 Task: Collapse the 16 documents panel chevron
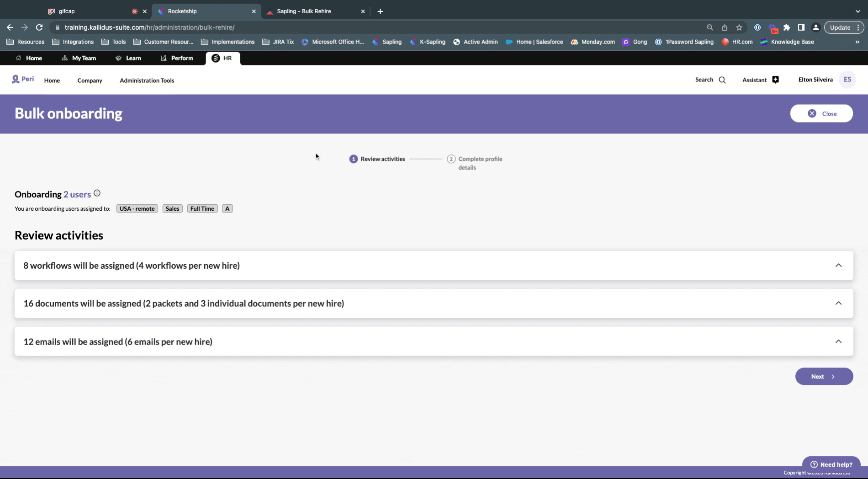coord(838,303)
